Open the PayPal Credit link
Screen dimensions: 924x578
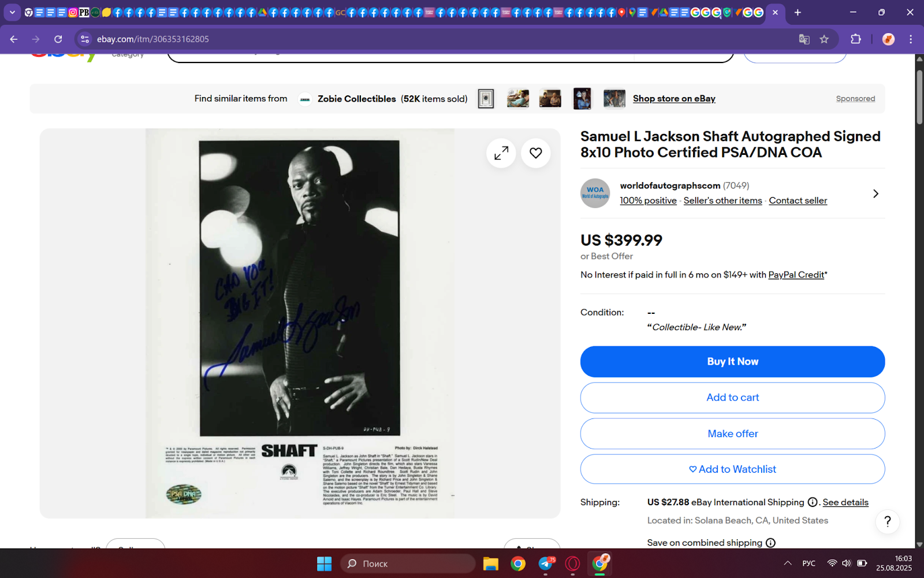click(x=796, y=275)
